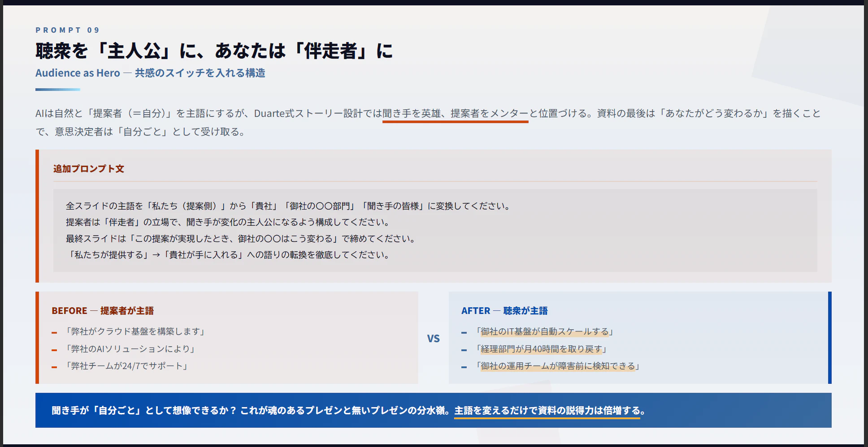Click the 追加プロンプト文 heading

click(89, 169)
